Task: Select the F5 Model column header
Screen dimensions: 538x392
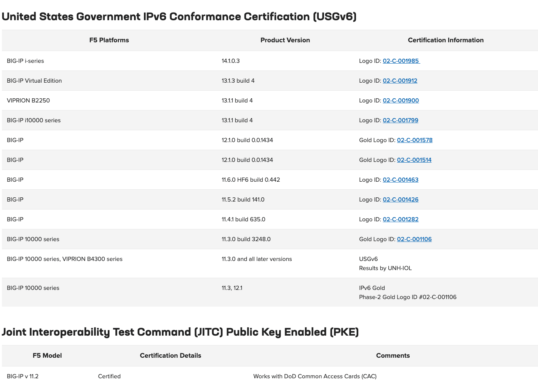Action: (x=47, y=355)
